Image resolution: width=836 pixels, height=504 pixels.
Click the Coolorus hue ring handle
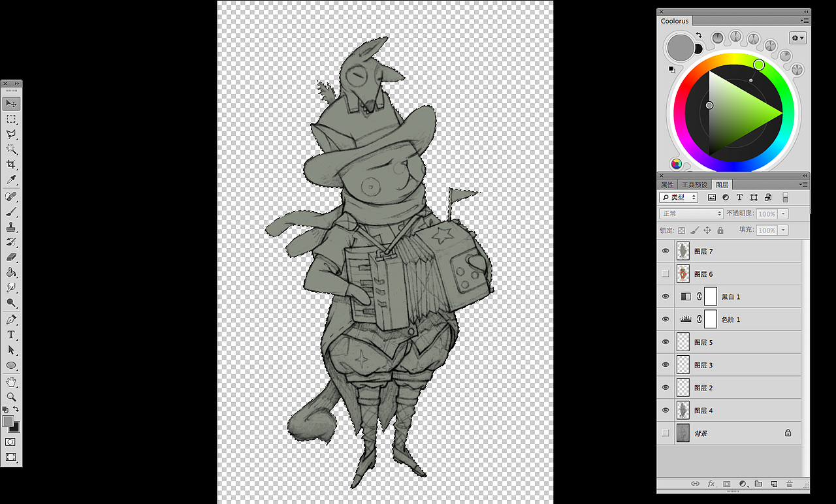[x=759, y=65]
